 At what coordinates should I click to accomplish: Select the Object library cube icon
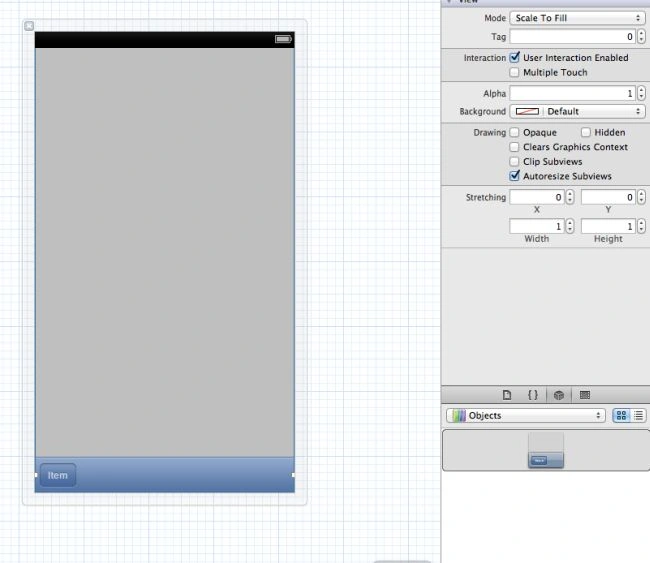pos(559,395)
